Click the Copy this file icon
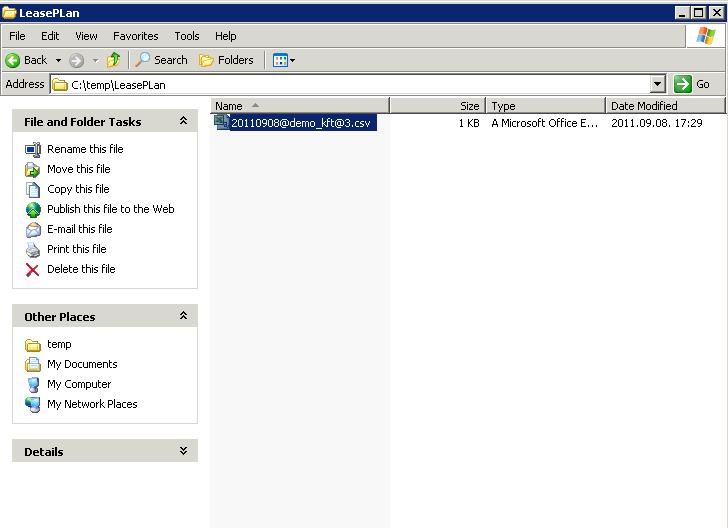 tap(33, 190)
